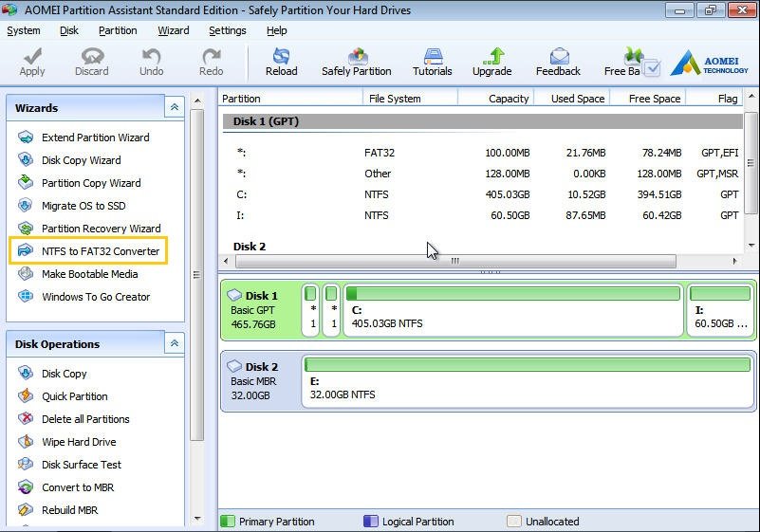Collapse the Disk Operations panel
The image size is (760, 532).
[x=174, y=344]
